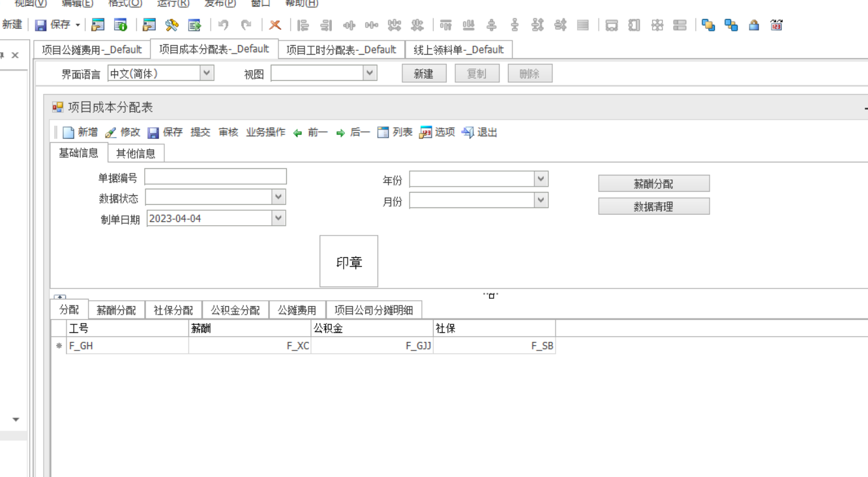Go to previous record with 前一 arrow
The image size is (868, 477).
[298, 133]
